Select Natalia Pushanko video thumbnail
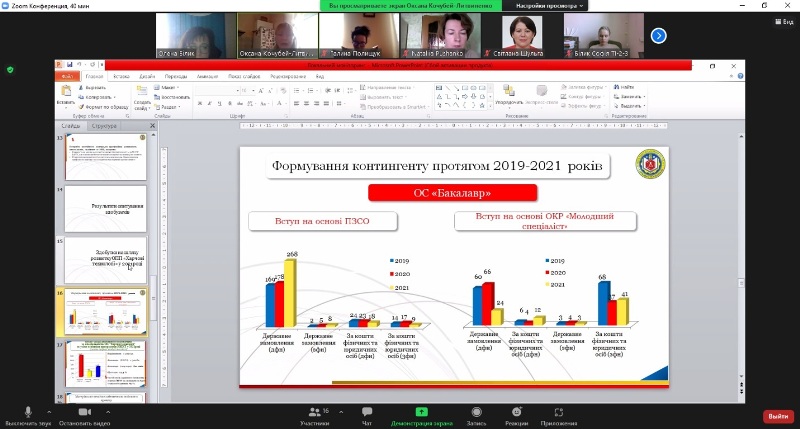Image resolution: width=800 pixels, height=429 pixels. [x=440, y=36]
